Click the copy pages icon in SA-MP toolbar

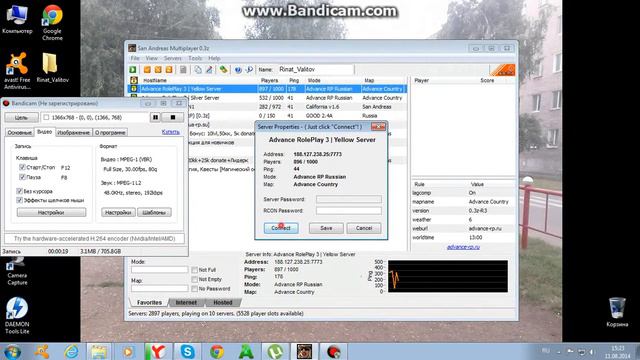(198, 70)
